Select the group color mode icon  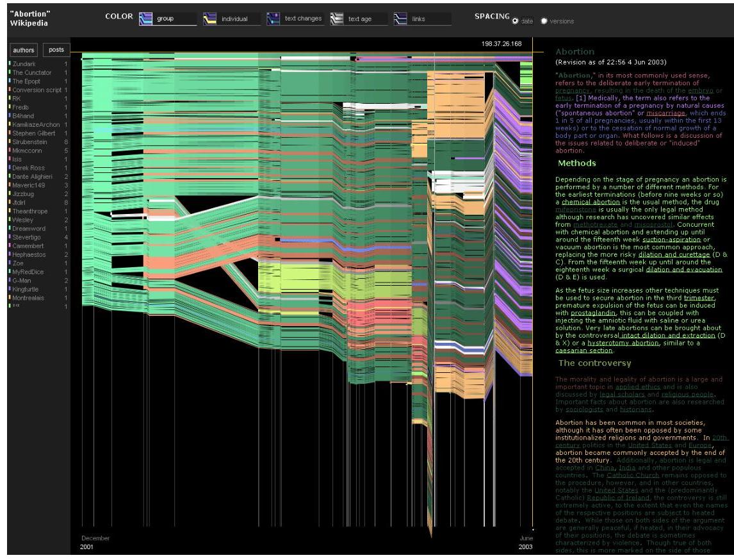tap(147, 19)
